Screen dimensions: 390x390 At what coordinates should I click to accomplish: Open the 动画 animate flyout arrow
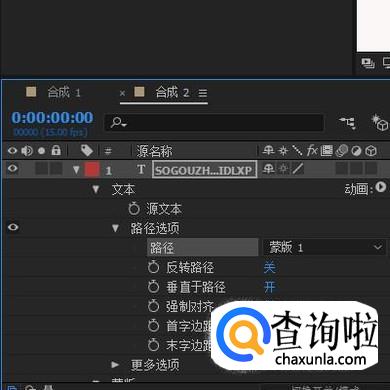click(380, 187)
